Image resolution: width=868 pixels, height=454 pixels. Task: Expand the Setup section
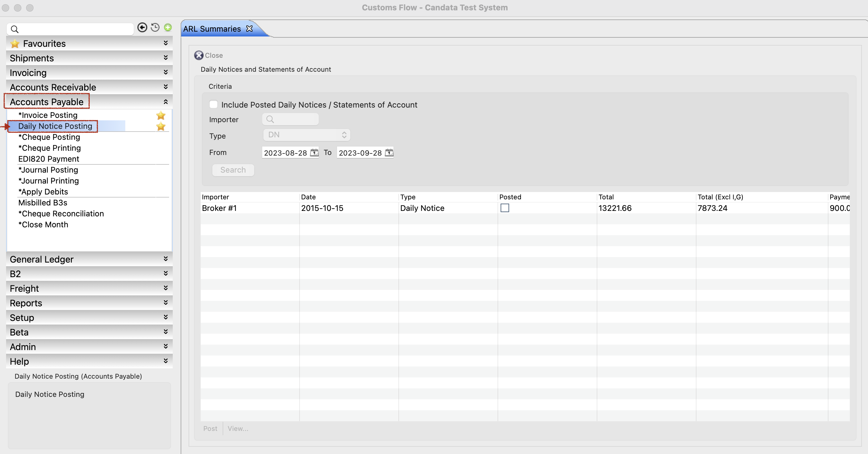[x=165, y=317]
